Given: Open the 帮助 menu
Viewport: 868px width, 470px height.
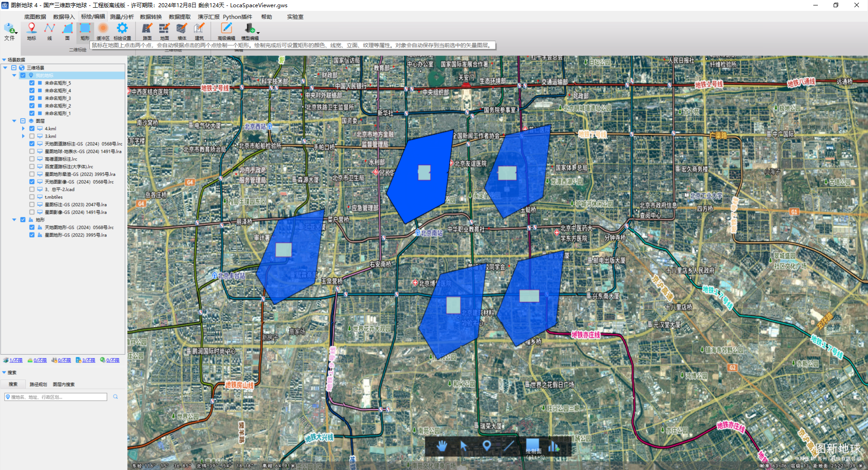Looking at the screenshot, I should [x=267, y=17].
